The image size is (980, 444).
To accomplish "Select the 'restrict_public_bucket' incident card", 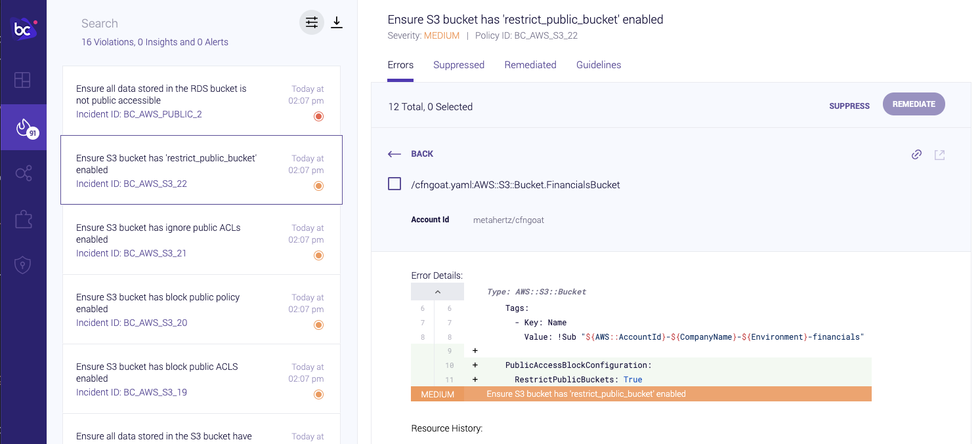I will tap(202, 170).
